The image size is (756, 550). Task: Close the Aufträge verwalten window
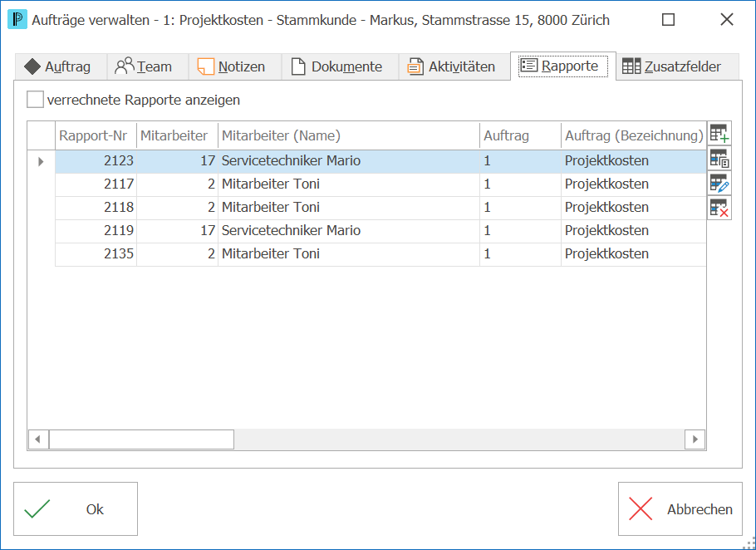[727, 19]
